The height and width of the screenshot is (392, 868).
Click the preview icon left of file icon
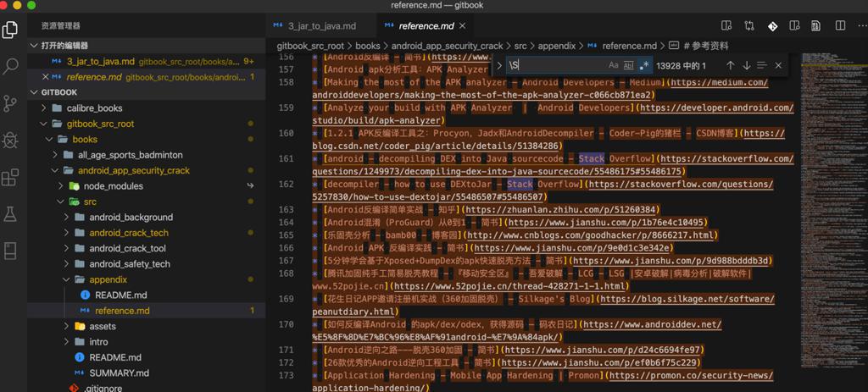[794, 25]
